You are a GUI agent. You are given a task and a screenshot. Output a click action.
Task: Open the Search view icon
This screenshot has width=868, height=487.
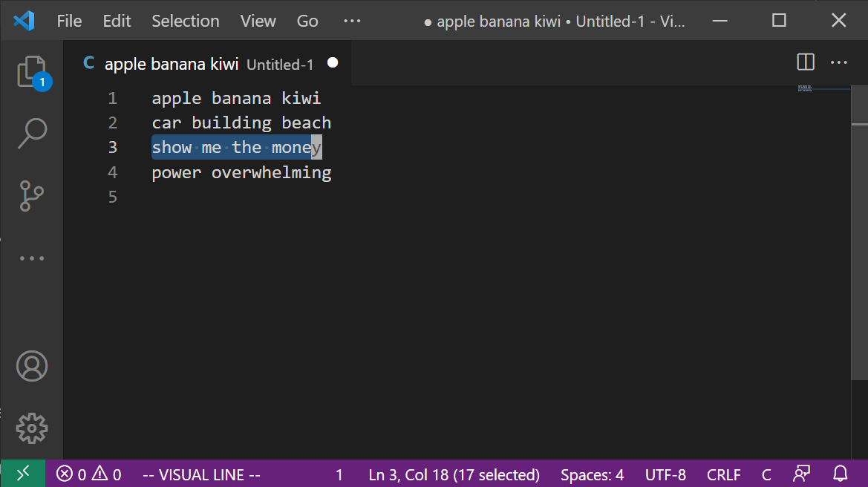31,134
